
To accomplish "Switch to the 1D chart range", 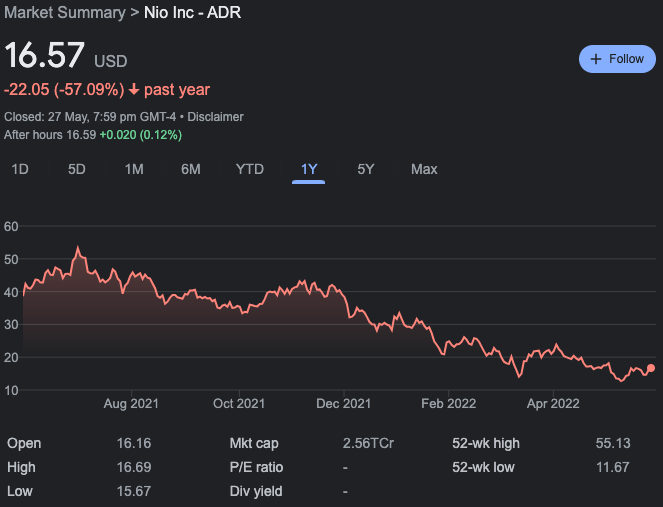I will pyautogui.click(x=20, y=169).
